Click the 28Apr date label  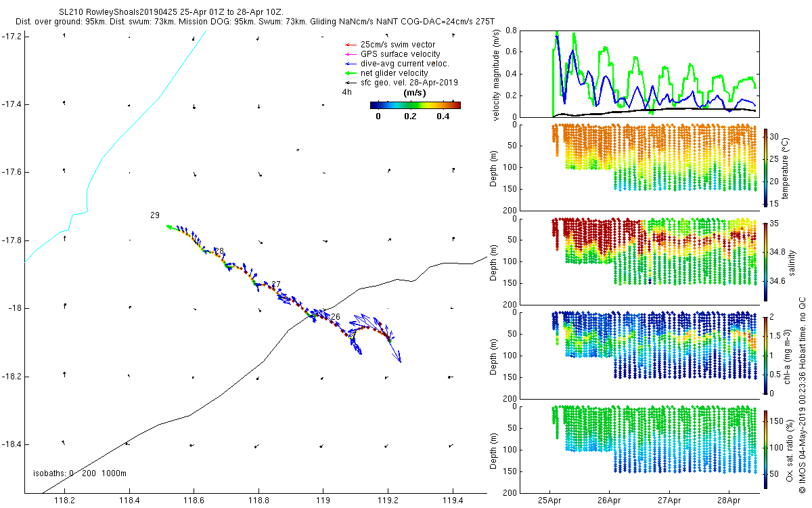pyautogui.click(x=729, y=502)
